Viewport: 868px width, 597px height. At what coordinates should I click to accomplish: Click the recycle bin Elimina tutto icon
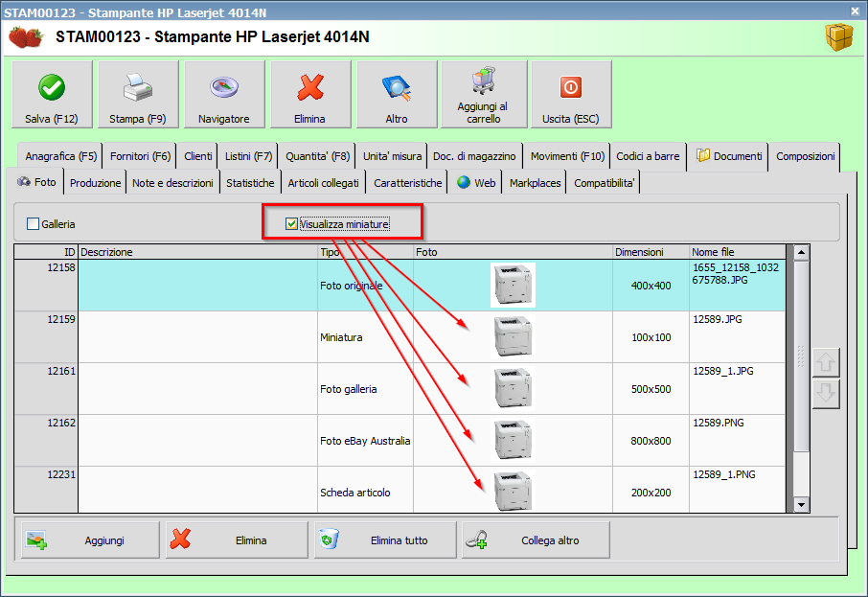click(x=329, y=539)
